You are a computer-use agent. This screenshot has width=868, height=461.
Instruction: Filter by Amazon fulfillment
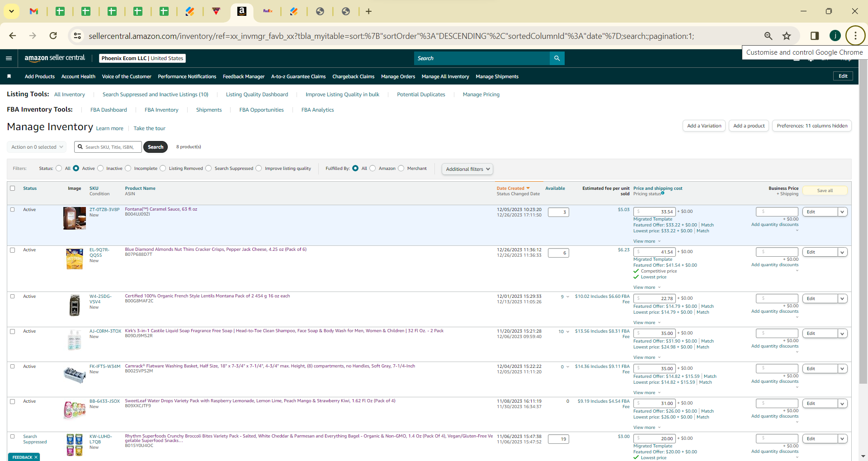click(373, 168)
